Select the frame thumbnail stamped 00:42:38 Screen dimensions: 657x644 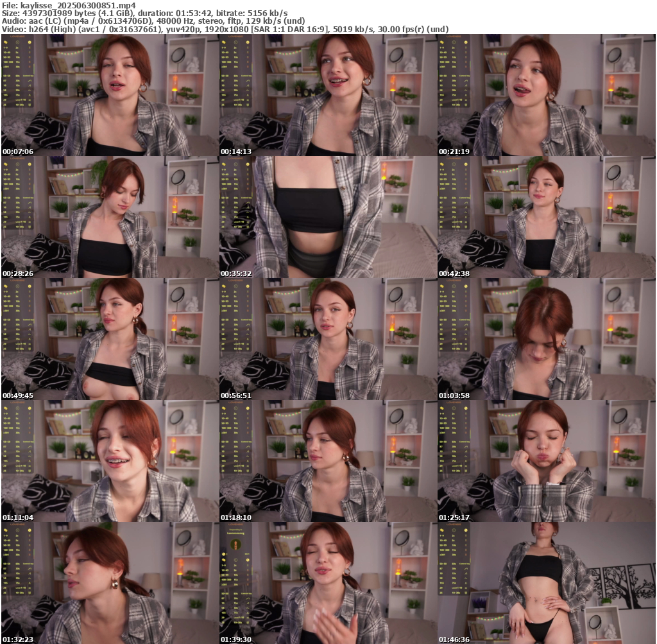click(x=547, y=217)
